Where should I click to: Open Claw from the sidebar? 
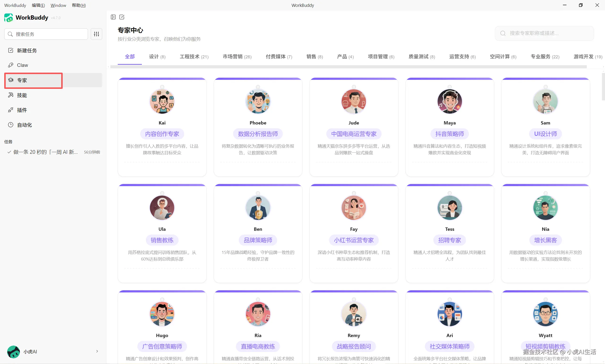[x=22, y=65]
